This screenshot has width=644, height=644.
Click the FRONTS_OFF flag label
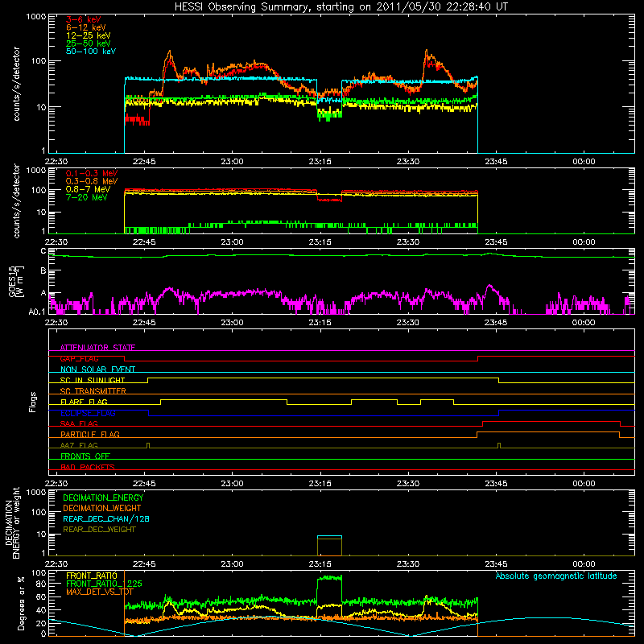85,456
